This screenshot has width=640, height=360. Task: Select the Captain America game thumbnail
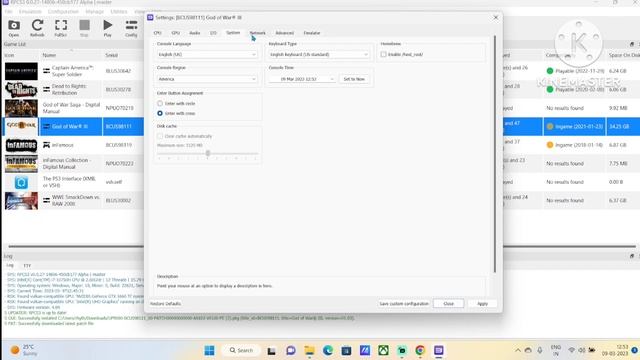click(21, 71)
